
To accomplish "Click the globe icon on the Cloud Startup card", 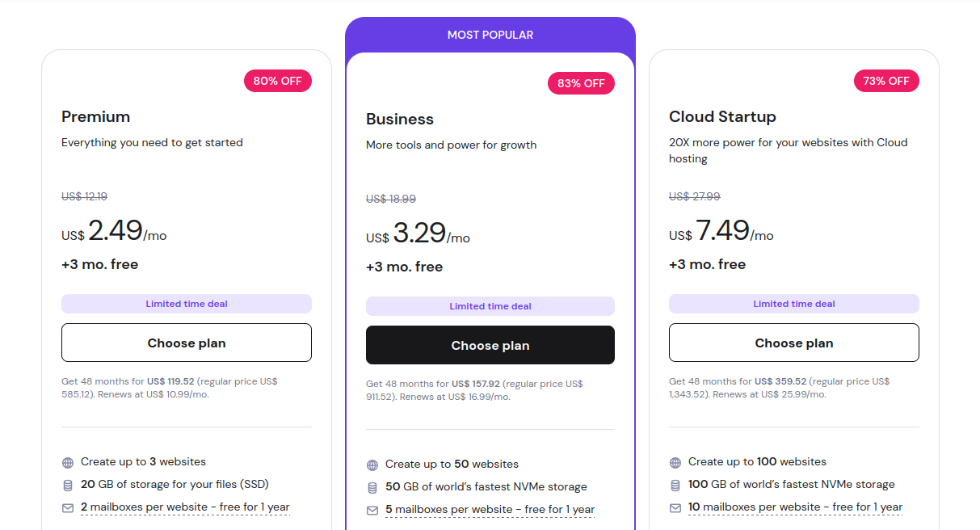I will coord(675,462).
